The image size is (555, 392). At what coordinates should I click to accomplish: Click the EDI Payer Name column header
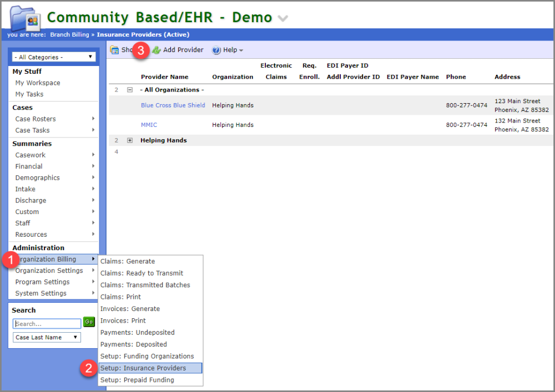[x=413, y=77]
